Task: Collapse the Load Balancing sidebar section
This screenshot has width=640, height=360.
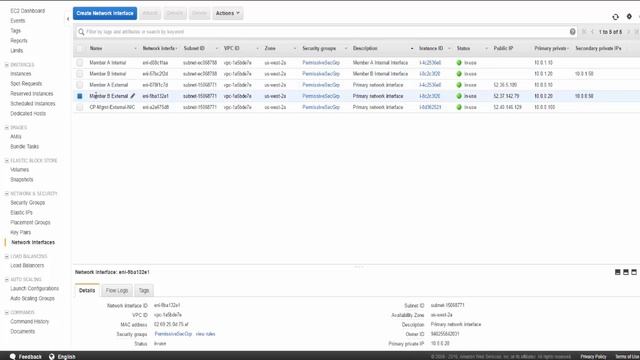Action: (7, 256)
